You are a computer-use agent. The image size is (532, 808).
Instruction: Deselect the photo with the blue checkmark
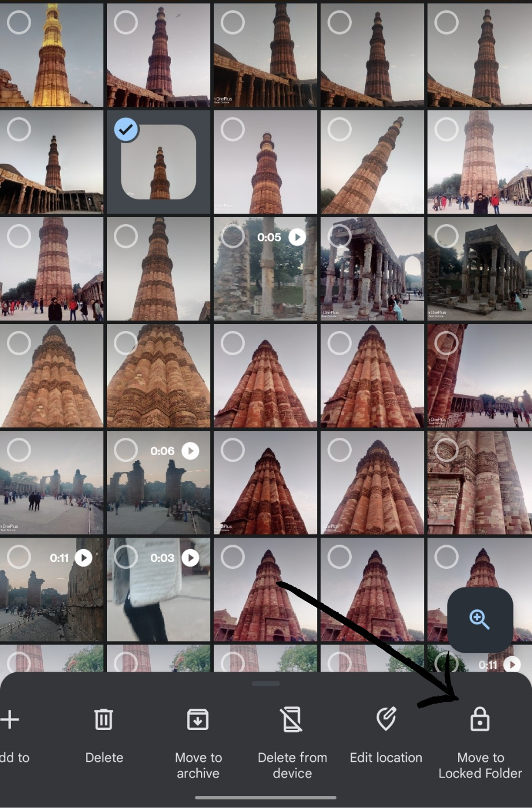pos(126,130)
